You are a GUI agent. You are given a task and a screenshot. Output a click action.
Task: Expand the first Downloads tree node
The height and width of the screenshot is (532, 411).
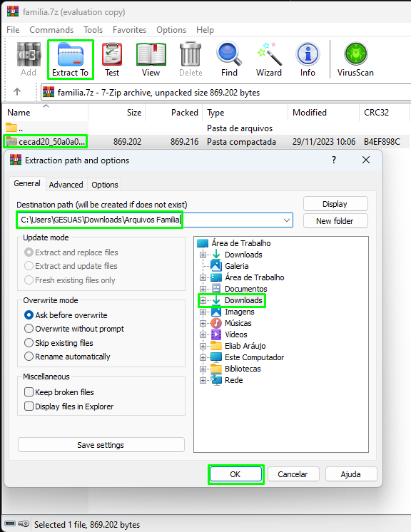click(x=203, y=255)
